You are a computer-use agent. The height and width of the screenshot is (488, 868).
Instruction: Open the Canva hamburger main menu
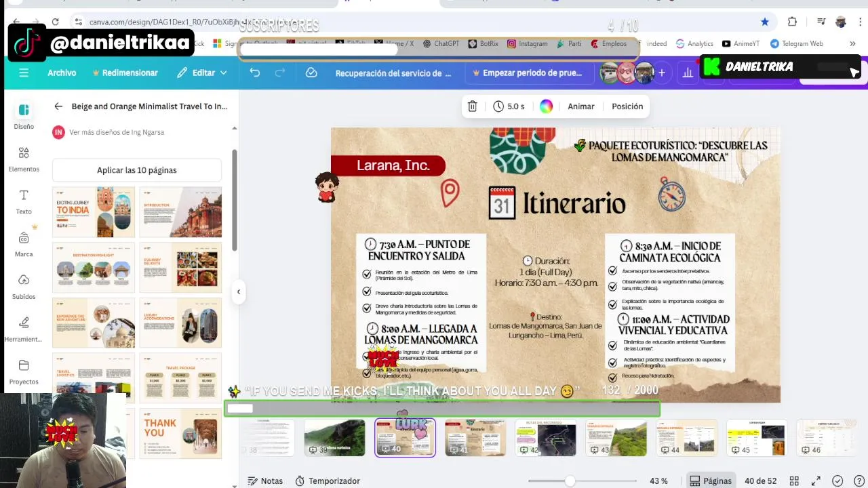(24, 73)
